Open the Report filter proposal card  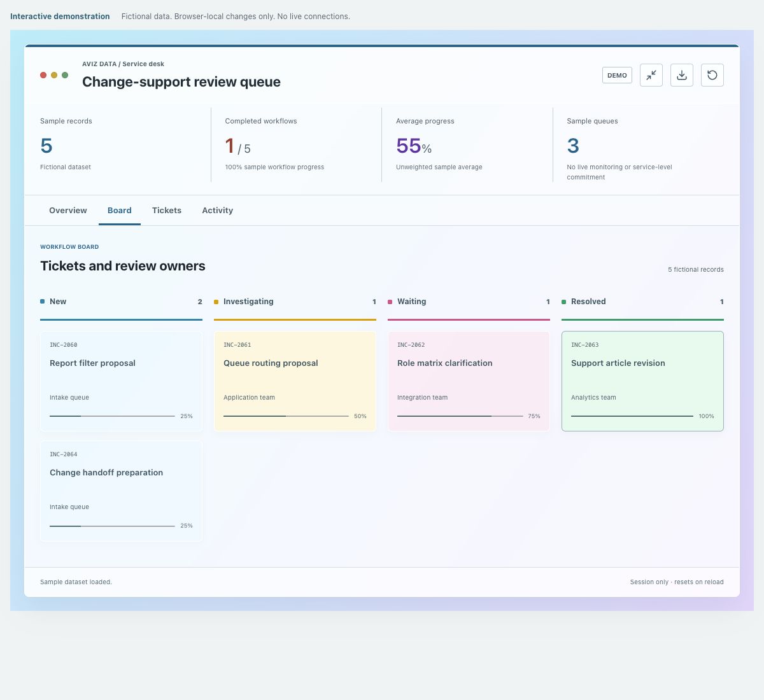(x=121, y=381)
